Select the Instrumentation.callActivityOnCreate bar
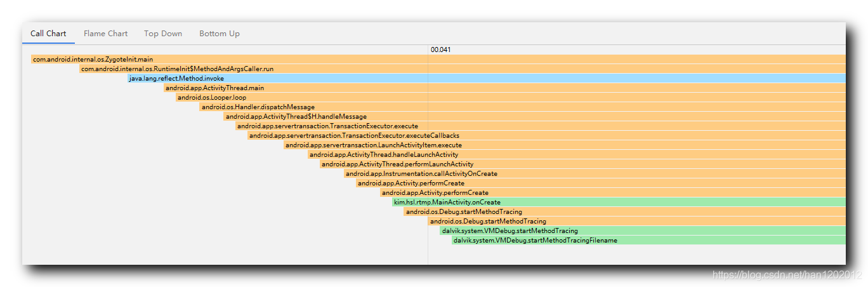 point(595,173)
